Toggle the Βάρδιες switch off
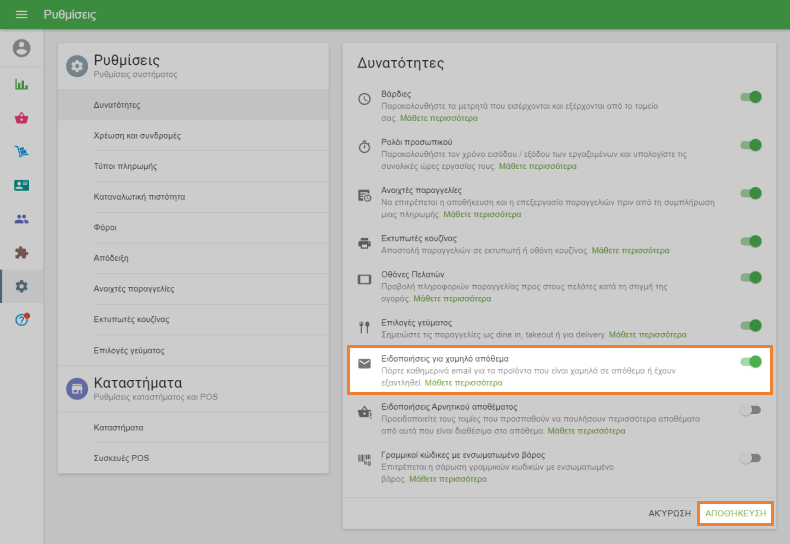This screenshot has width=790, height=544. 750,97
